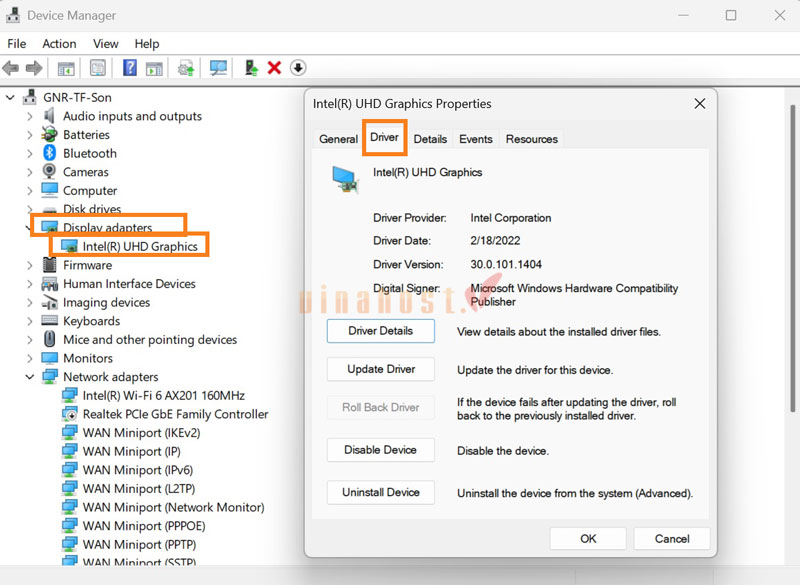Select the Driver tab
This screenshot has height=585, width=800.
click(384, 137)
